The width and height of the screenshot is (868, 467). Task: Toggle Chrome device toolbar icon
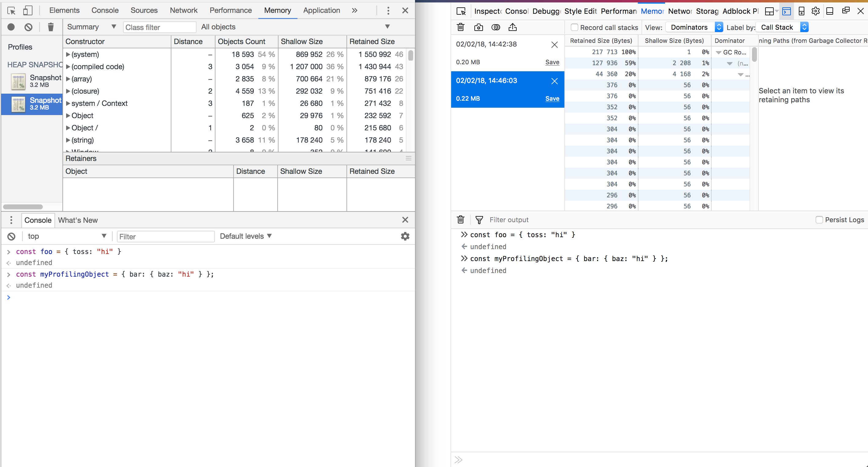click(x=28, y=10)
